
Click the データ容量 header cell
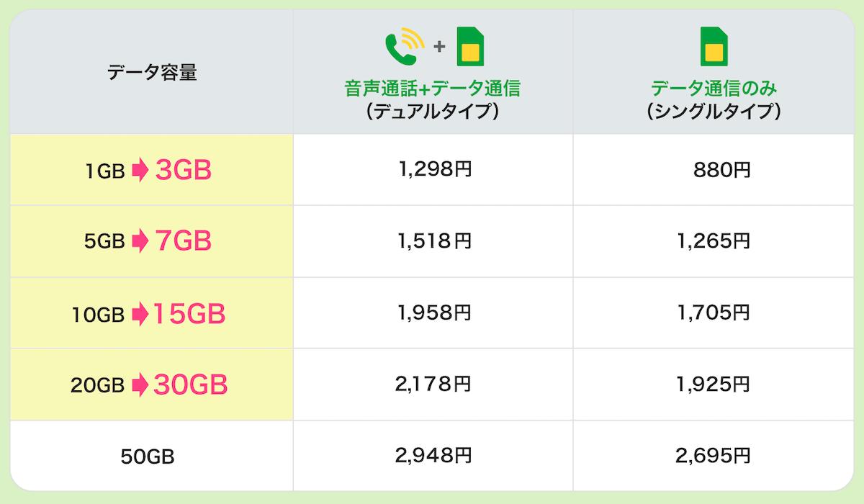(152, 73)
